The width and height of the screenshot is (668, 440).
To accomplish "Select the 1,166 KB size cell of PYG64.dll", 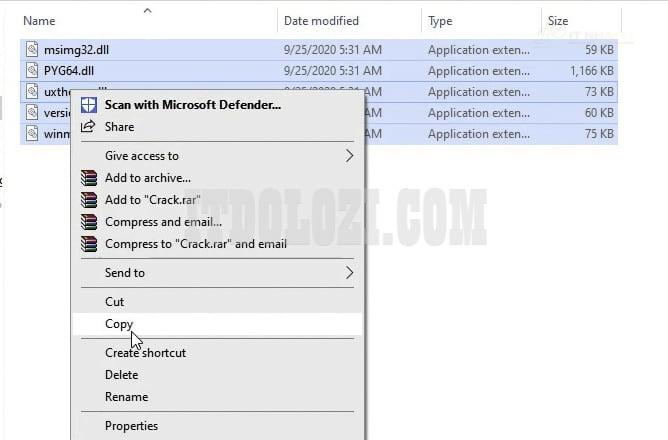I will (x=589, y=71).
